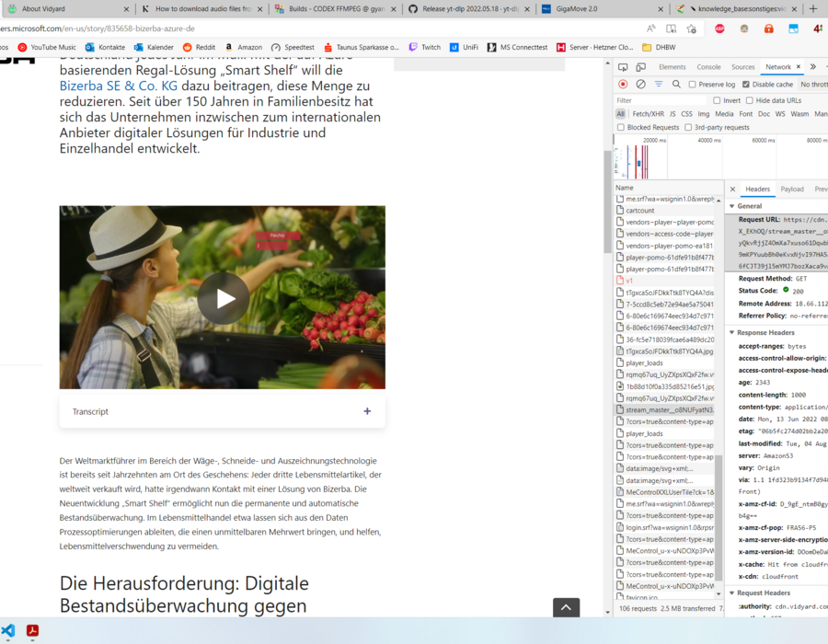
Task: Filter requests by WS type
Action: click(x=780, y=114)
